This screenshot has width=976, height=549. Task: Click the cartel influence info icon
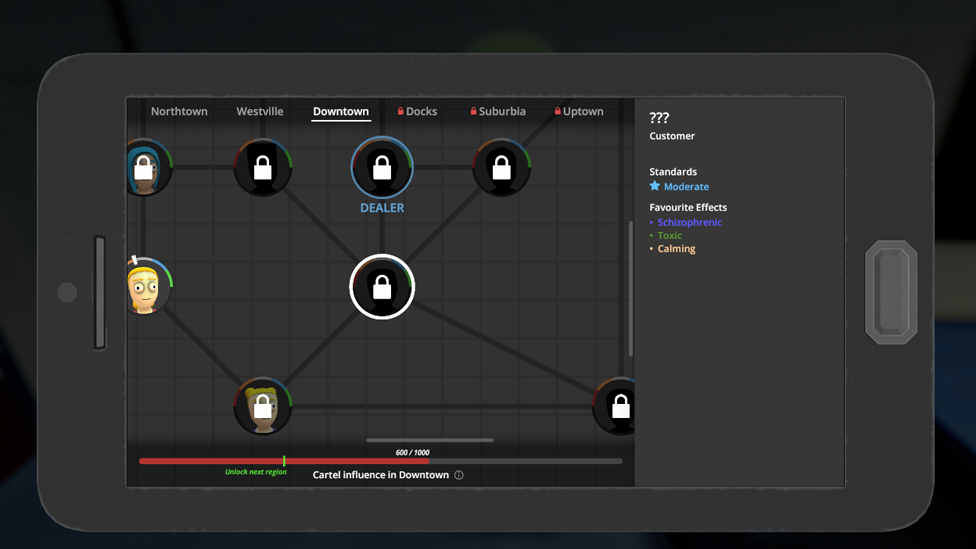click(x=459, y=475)
